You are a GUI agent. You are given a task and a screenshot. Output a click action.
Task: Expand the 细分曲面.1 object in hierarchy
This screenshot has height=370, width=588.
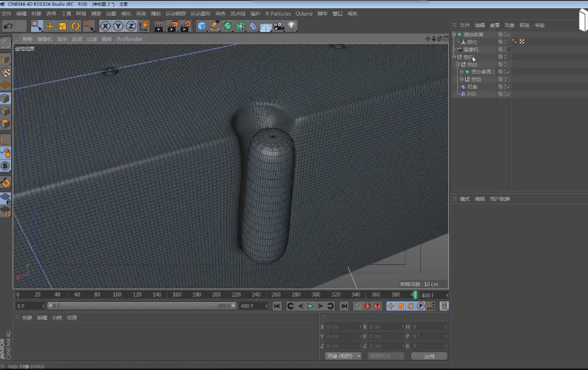461,72
